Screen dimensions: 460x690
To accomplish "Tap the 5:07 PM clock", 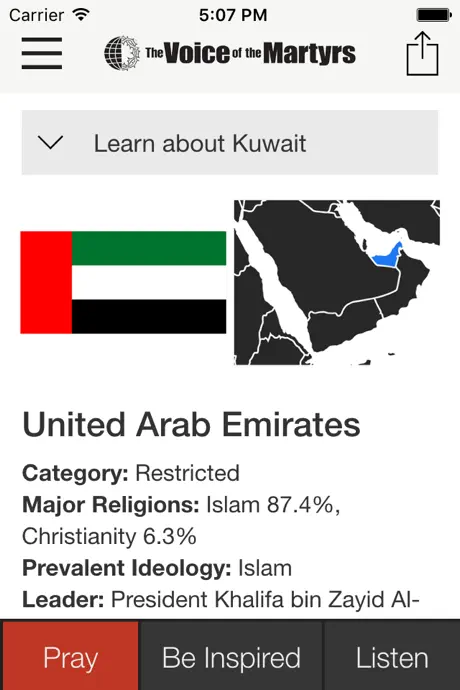I will pyautogui.click(x=233, y=15).
